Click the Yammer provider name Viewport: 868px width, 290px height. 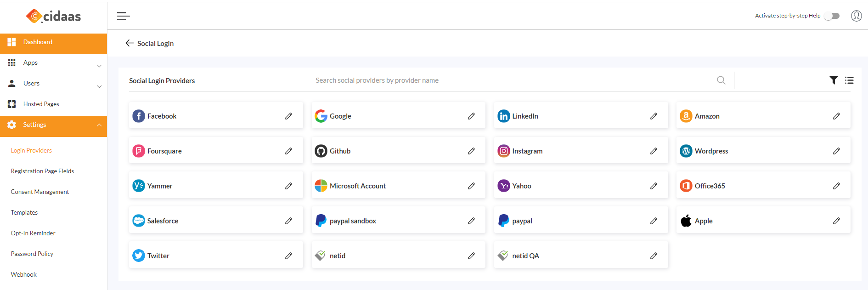pyautogui.click(x=160, y=186)
